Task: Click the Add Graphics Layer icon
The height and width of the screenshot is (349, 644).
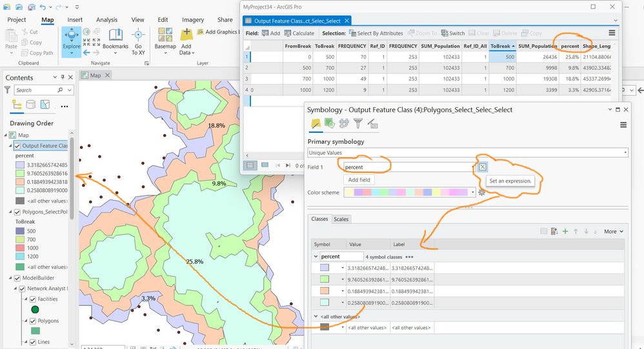Action: [x=201, y=32]
